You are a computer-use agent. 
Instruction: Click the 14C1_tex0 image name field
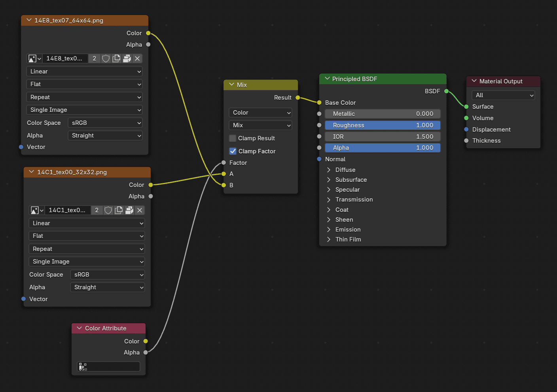point(67,210)
